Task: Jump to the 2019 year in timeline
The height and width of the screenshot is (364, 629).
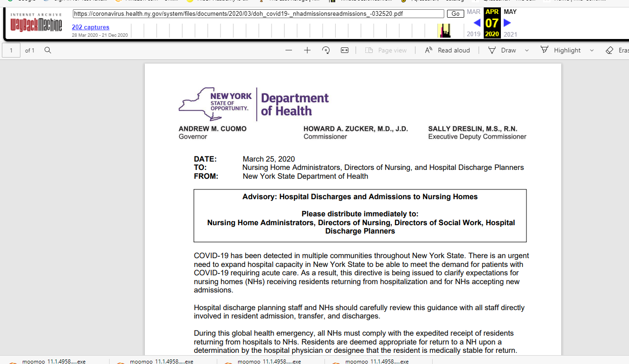Action: point(473,34)
